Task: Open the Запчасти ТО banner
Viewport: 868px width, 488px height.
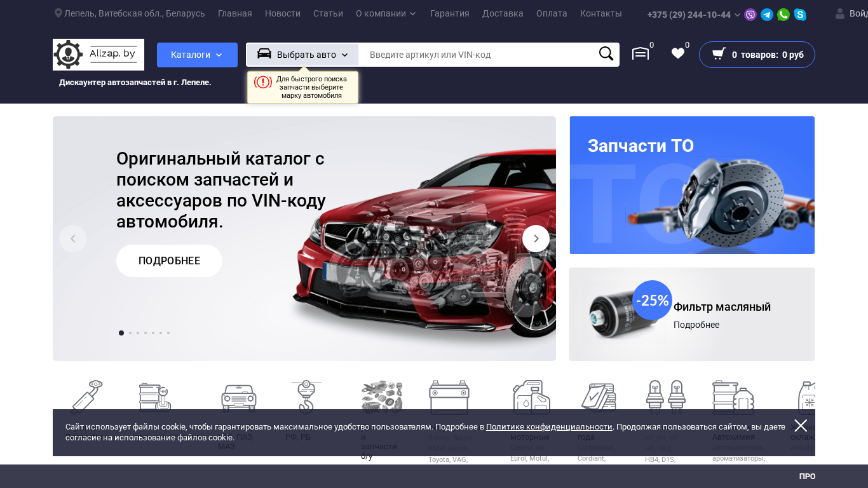Action: point(692,185)
